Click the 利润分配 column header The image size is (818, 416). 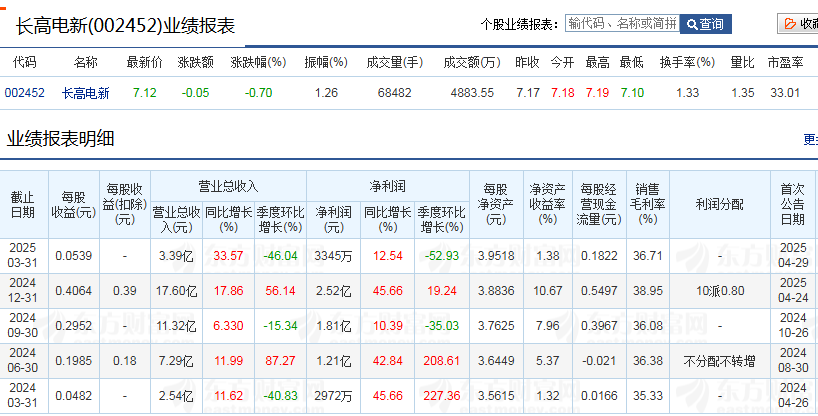(719, 205)
